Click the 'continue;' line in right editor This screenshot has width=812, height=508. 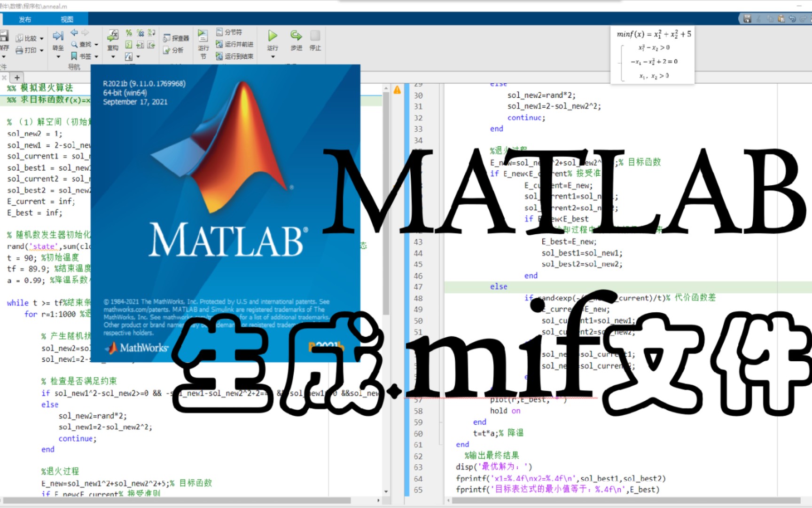click(526, 118)
